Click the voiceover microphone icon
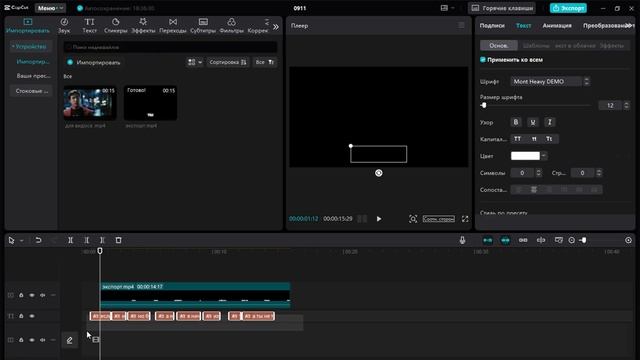This screenshot has height=360, width=640. (x=462, y=240)
